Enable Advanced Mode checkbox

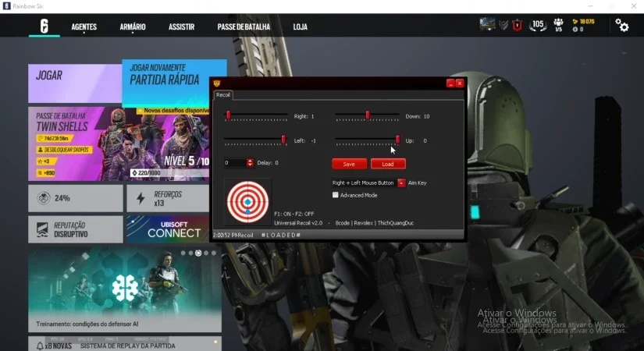(336, 195)
